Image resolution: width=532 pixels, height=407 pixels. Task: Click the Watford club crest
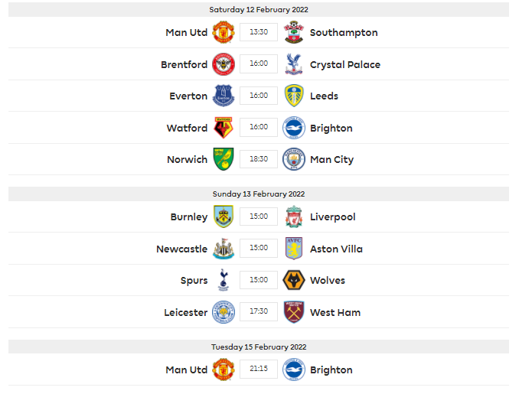224,128
